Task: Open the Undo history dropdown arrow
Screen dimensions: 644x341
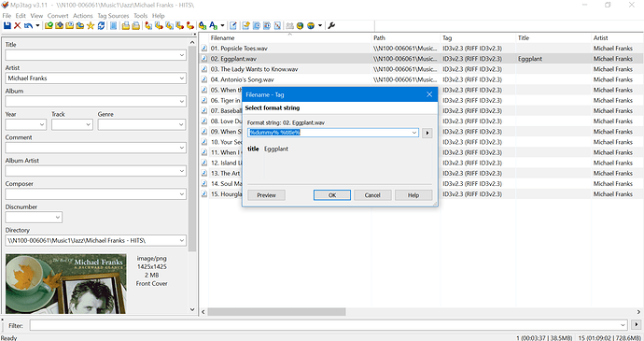Action: click(x=37, y=25)
